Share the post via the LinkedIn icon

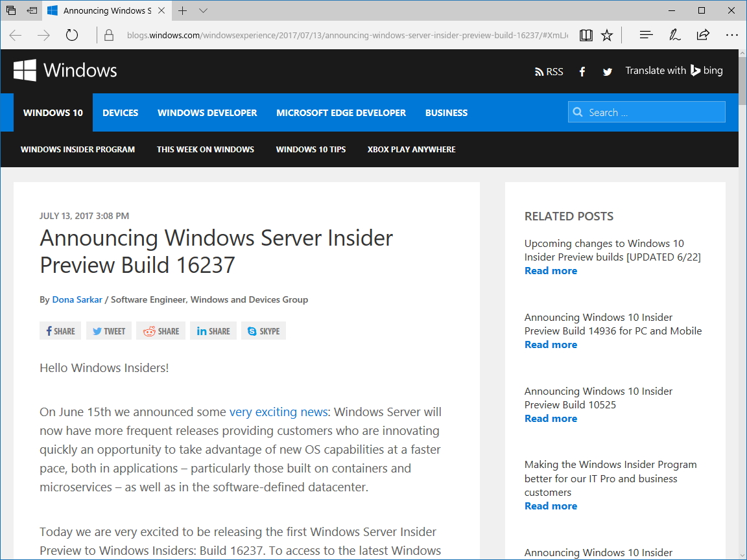pos(213,331)
